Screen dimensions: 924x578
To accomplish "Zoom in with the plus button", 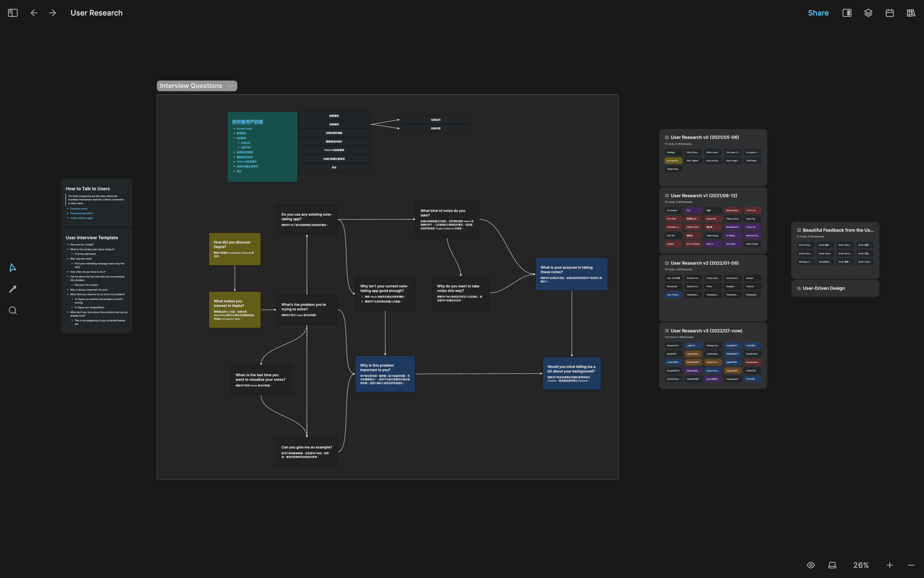I will coord(889,565).
